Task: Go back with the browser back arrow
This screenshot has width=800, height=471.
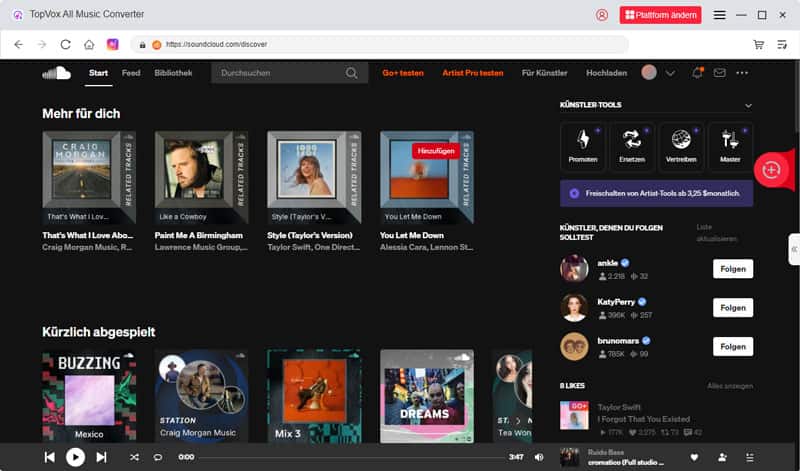Action: coord(18,44)
